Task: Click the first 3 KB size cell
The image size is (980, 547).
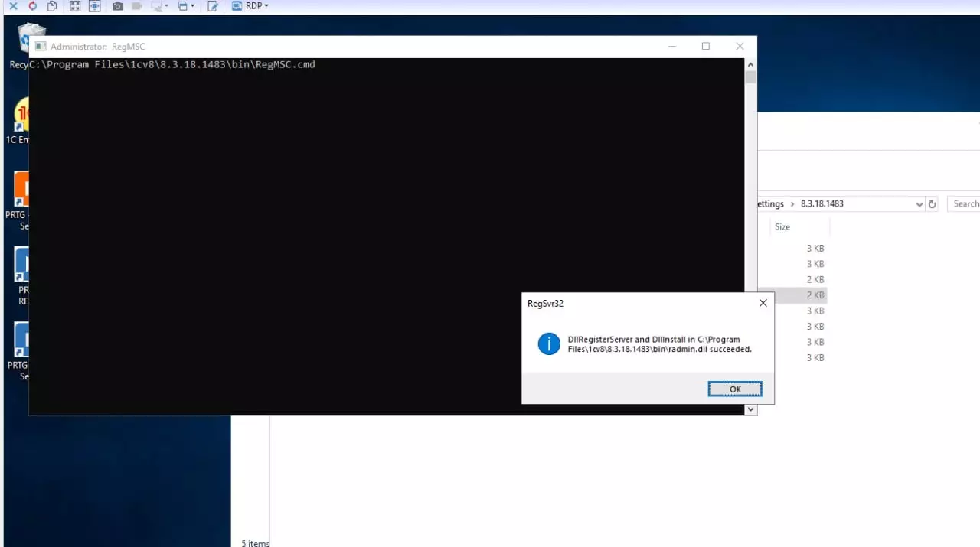Action: 815,249
